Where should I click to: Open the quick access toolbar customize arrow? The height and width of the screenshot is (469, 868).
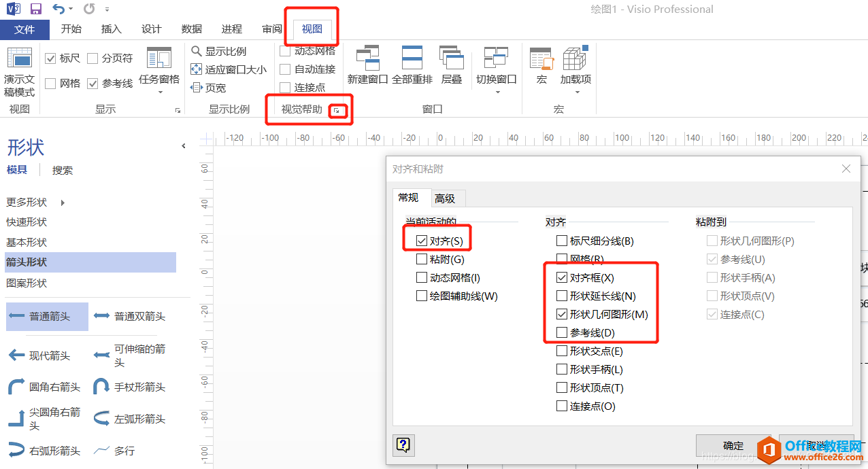pyautogui.click(x=107, y=10)
